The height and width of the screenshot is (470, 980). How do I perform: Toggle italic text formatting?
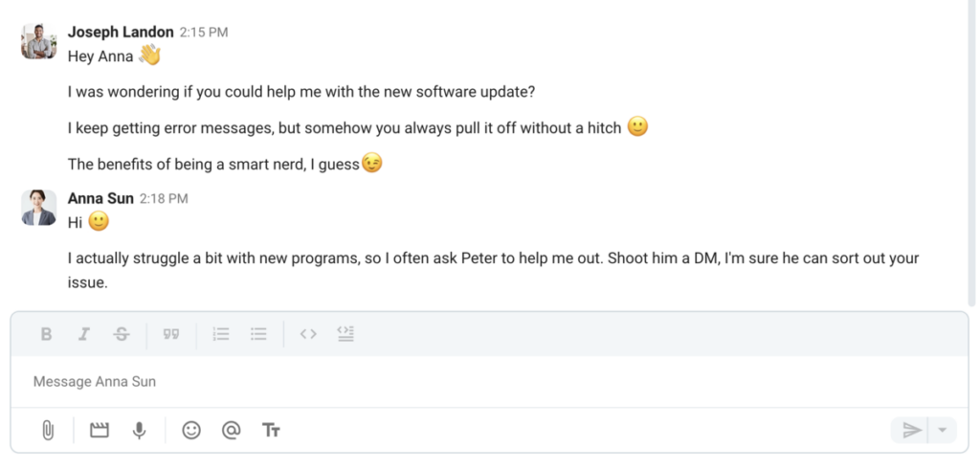84,334
